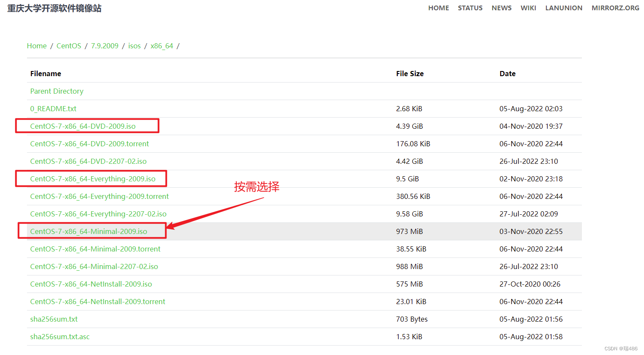The width and height of the screenshot is (644, 355).
Task: Select the date 26-Jul-2022 23:10 in the Minimal-2207-02 row
Action: click(x=529, y=266)
